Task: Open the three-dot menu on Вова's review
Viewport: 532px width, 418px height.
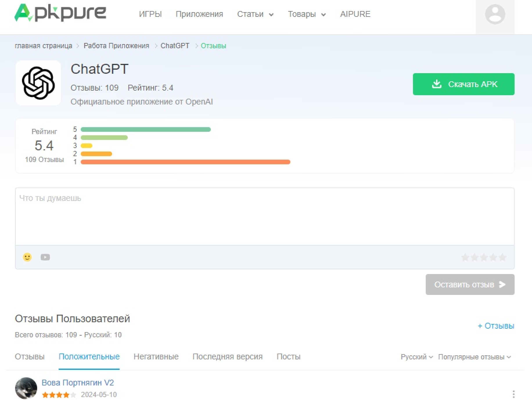Action: point(513,394)
